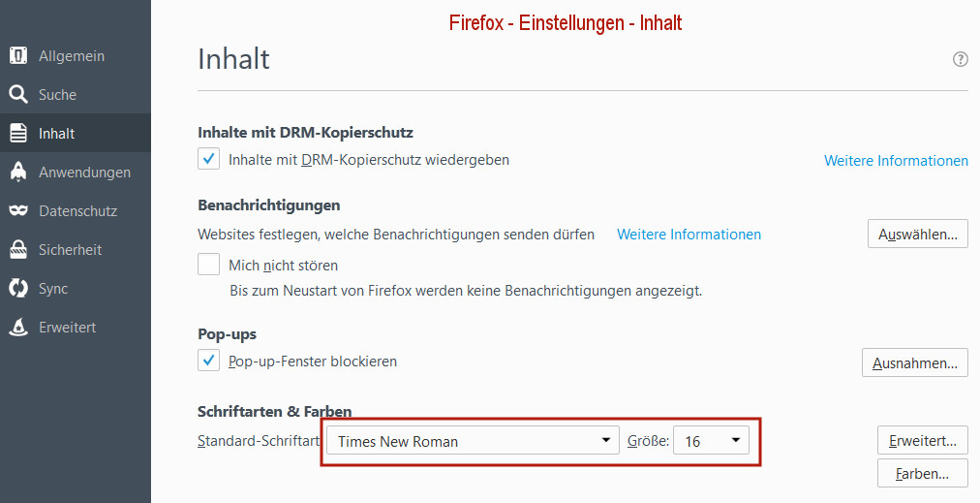Viewport: 980px width, 503px height.
Task: Select the Sicherheit label in the sidebar
Action: [70, 250]
